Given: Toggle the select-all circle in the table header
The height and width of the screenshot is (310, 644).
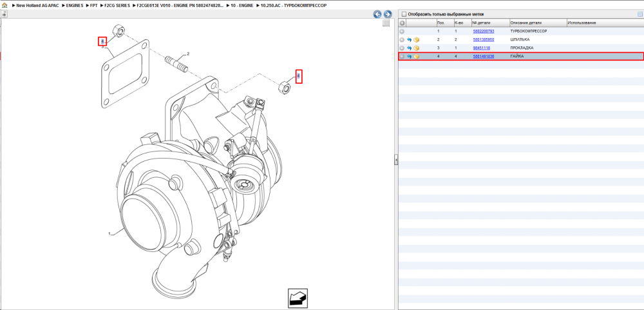Looking at the screenshot, I should tap(402, 23).
